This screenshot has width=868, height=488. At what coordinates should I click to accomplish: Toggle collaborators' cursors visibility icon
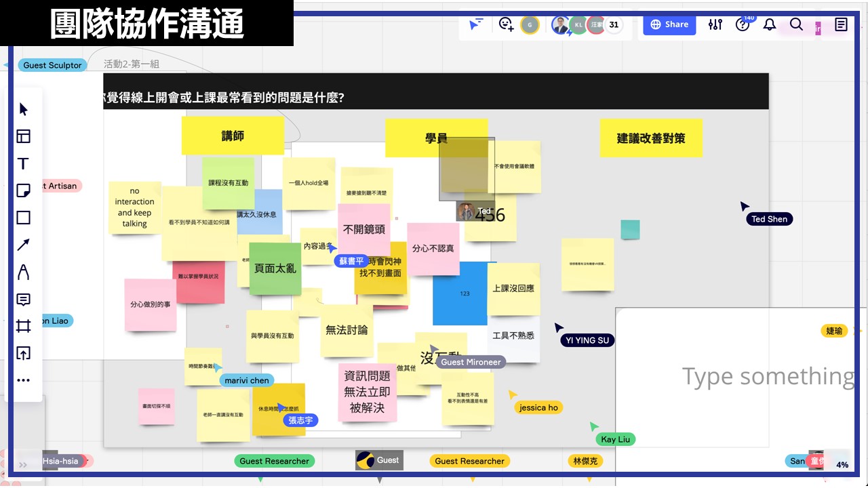pyautogui.click(x=477, y=25)
